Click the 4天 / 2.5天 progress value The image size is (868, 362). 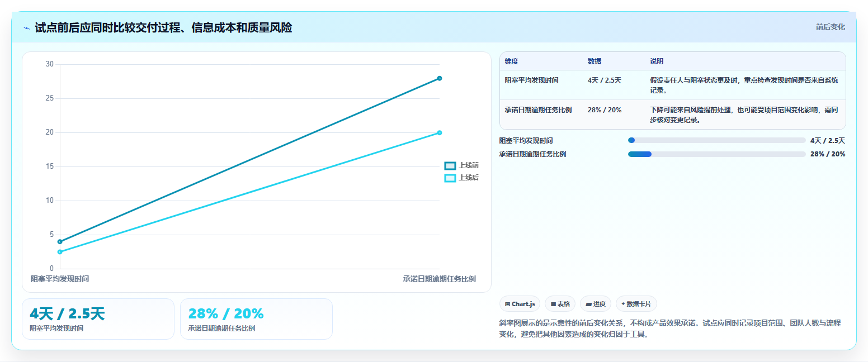click(x=828, y=141)
